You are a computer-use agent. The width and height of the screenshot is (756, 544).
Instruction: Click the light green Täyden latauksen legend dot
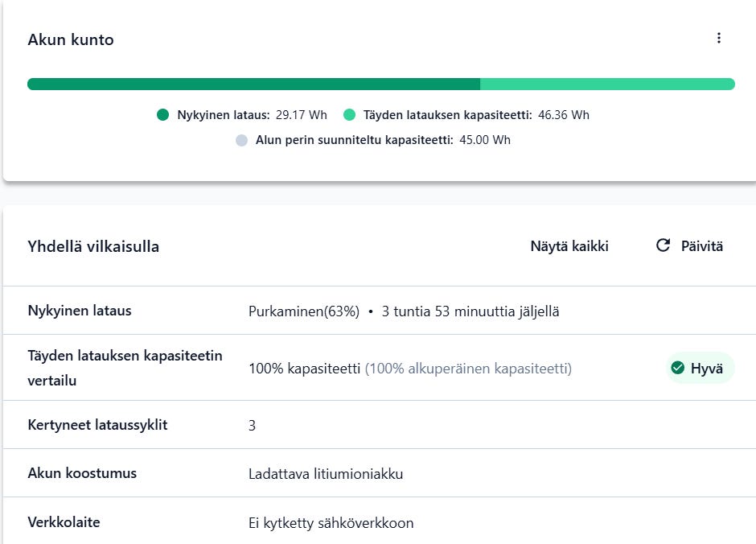349,115
